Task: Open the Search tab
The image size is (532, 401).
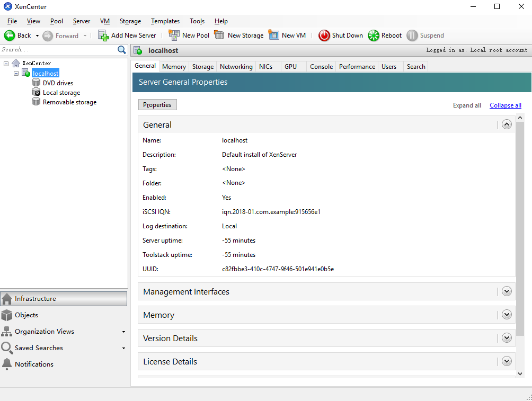Action: [x=416, y=67]
